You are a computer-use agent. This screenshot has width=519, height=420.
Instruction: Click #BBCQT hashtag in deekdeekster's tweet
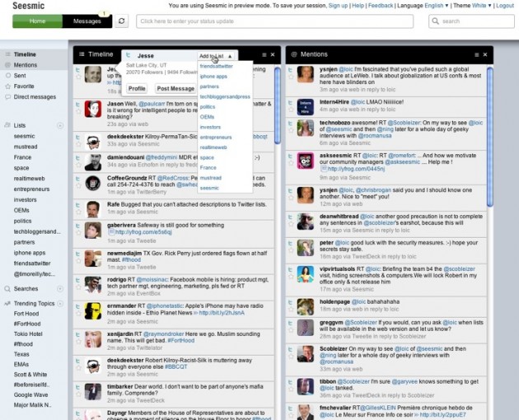coord(175,366)
